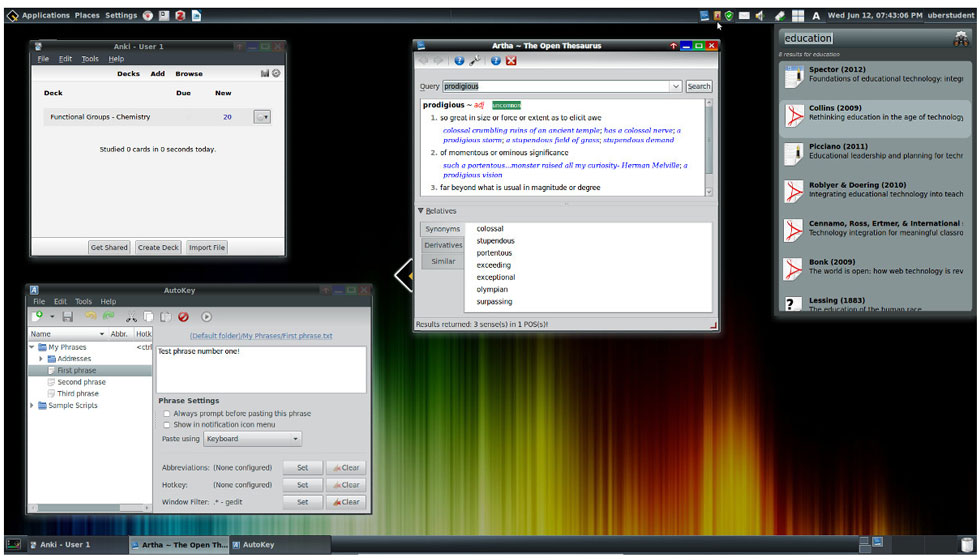Click the sync icon in Anki toolbar
The width and height of the screenshot is (980, 560).
(x=276, y=73)
